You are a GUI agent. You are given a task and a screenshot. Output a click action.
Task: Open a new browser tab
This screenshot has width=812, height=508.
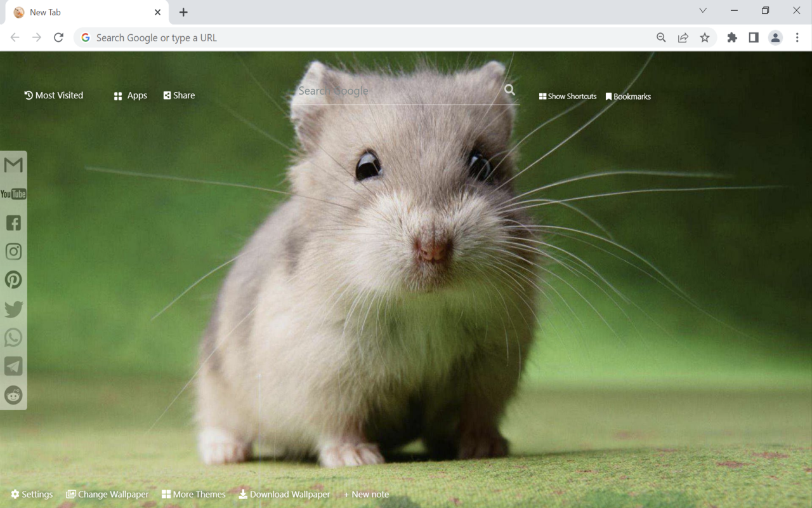coord(183,13)
